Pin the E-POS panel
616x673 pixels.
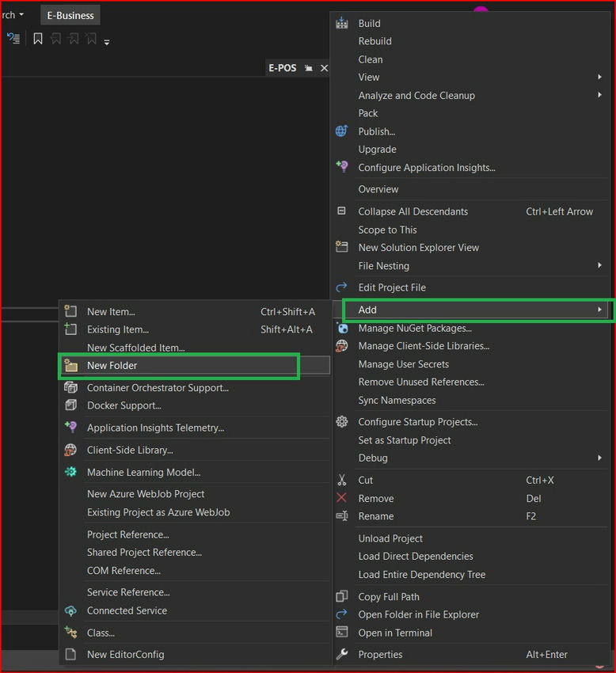pos(309,68)
